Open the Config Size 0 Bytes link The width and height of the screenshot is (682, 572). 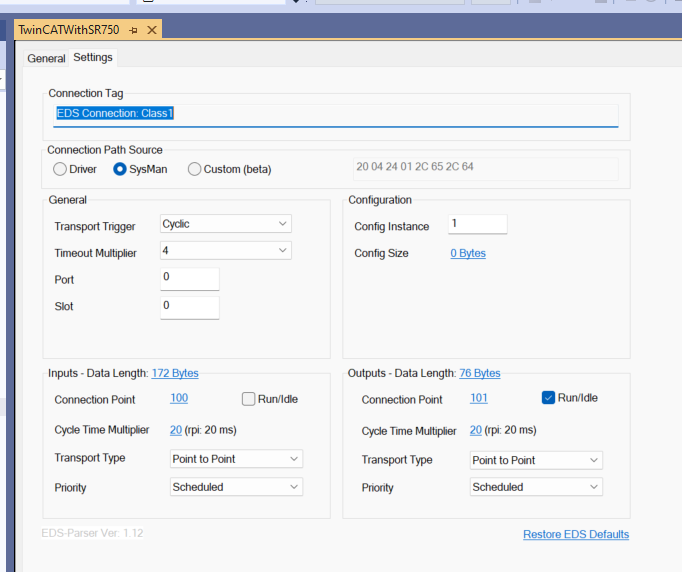click(468, 253)
